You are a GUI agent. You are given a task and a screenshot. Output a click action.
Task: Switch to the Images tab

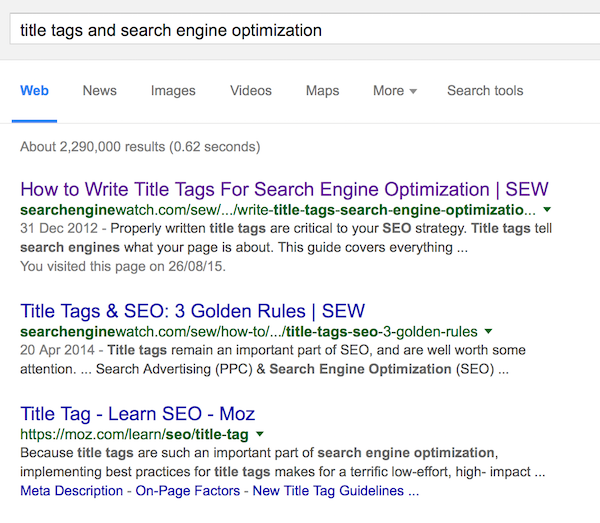pyautogui.click(x=173, y=91)
